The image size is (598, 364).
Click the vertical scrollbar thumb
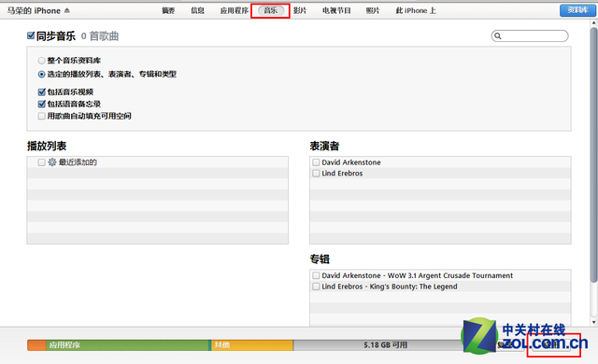point(594,154)
